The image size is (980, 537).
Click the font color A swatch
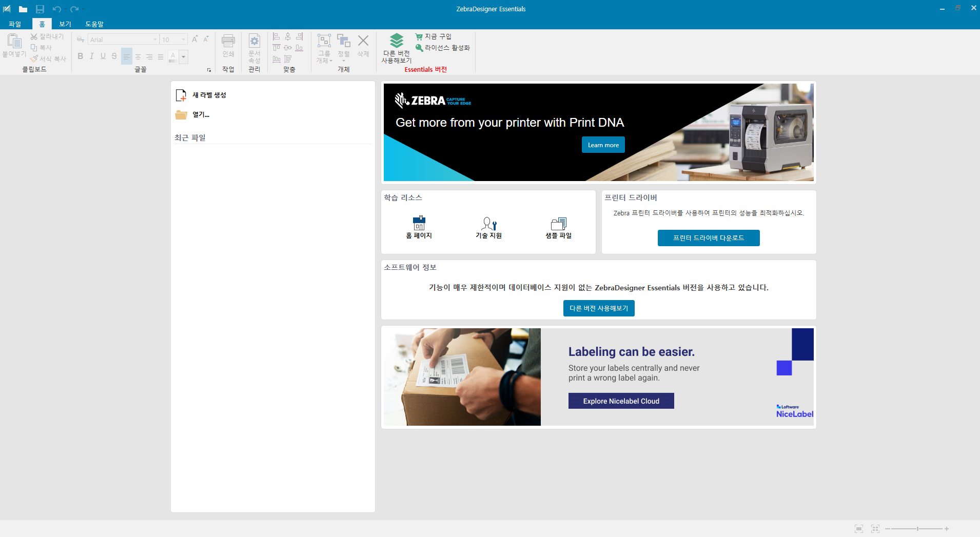tap(173, 56)
